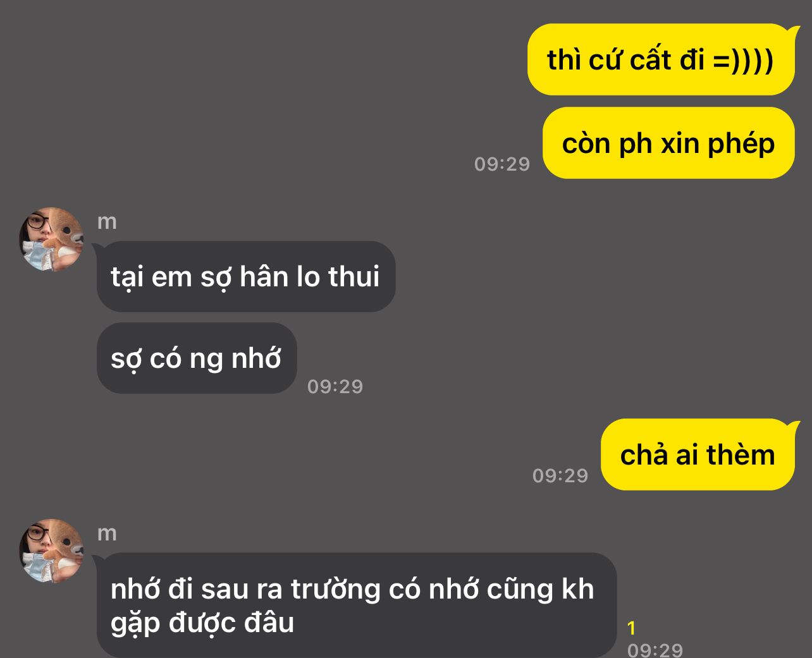Tap the "gặp được đâu" line of last message
Image resolution: width=812 pixels, height=658 pixels.
pyautogui.click(x=202, y=624)
